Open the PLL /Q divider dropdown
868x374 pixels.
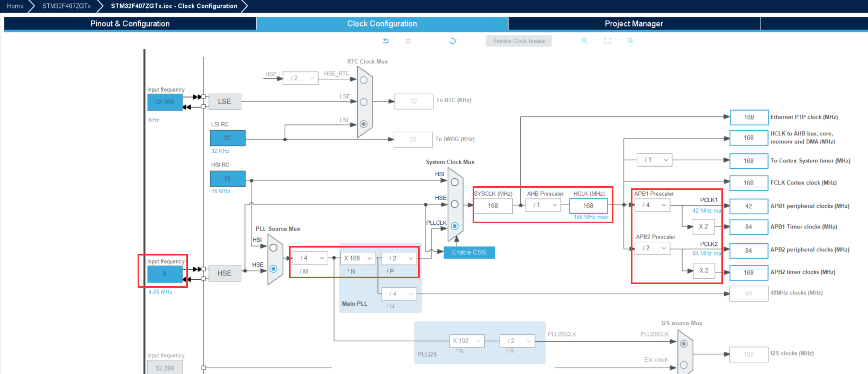pyautogui.click(x=399, y=294)
